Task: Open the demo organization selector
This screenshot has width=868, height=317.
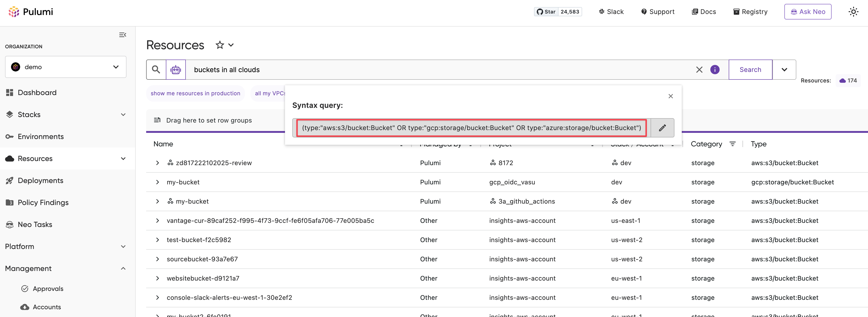Action: pos(65,67)
